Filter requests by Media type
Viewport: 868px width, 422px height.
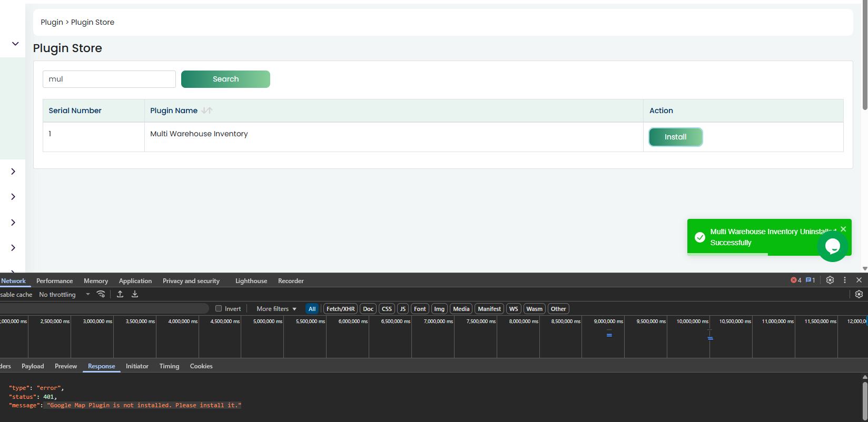(x=461, y=309)
